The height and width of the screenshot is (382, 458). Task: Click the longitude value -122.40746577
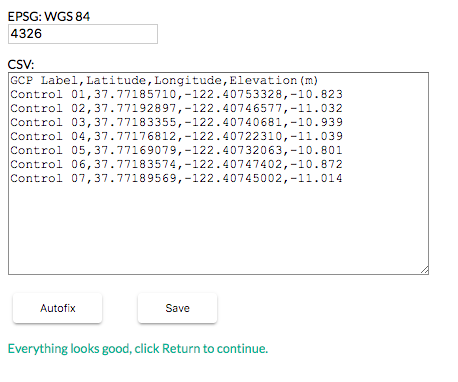pyautogui.click(x=233, y=108)
